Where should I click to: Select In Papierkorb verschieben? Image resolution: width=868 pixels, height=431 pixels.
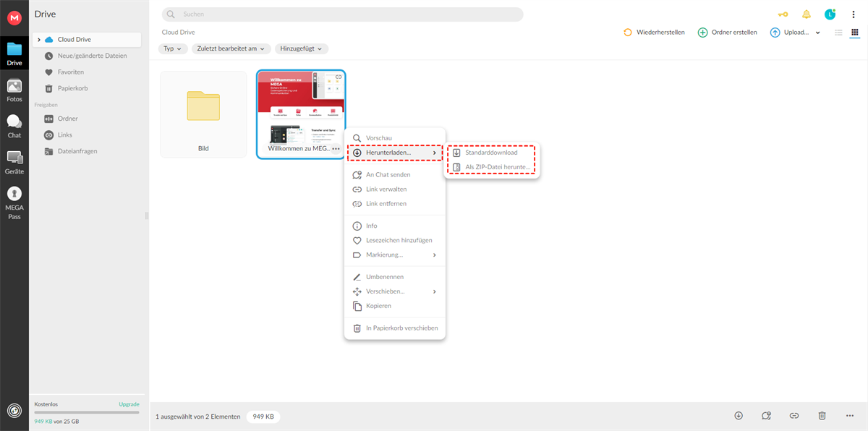point(395,328)
